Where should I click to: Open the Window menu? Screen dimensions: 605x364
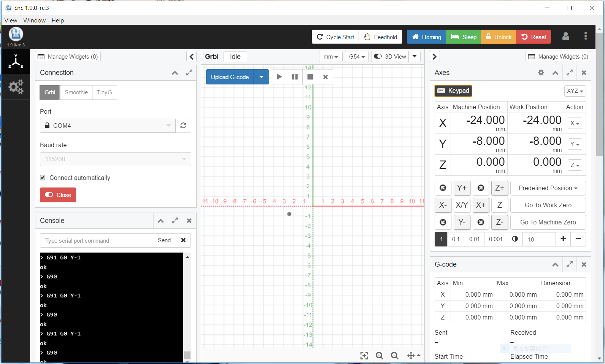34,20
